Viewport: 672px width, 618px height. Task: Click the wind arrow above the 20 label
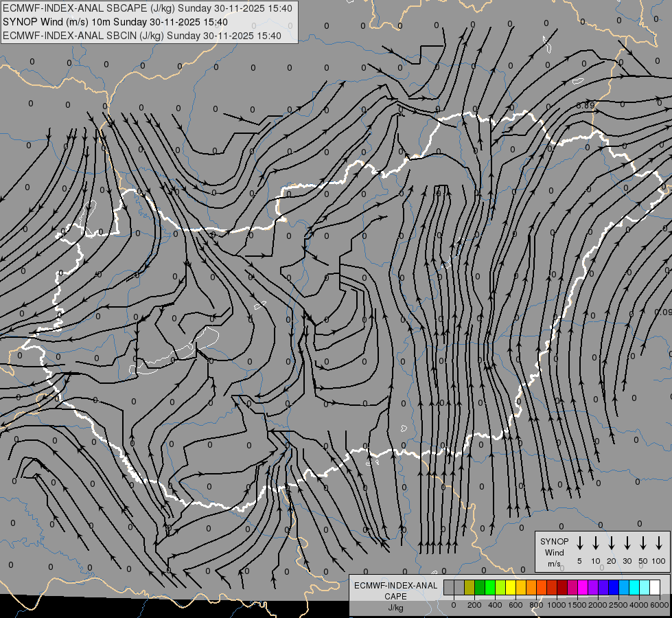point(612,543)
